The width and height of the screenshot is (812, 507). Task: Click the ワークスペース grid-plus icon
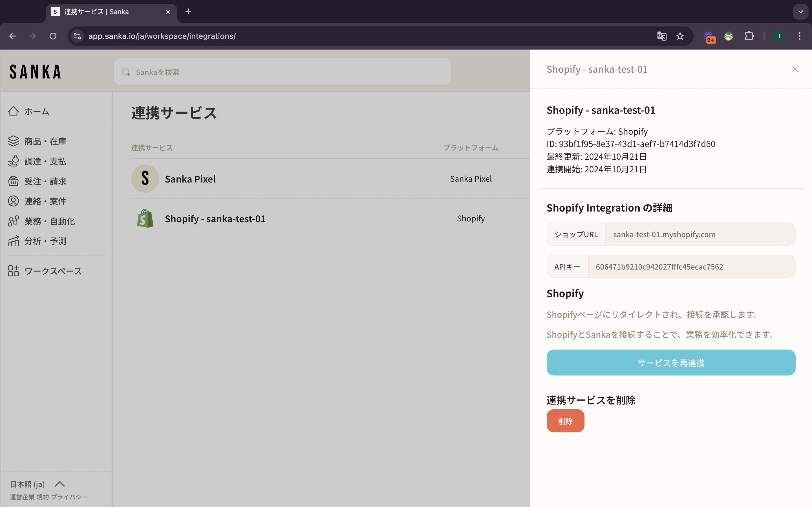14,271
